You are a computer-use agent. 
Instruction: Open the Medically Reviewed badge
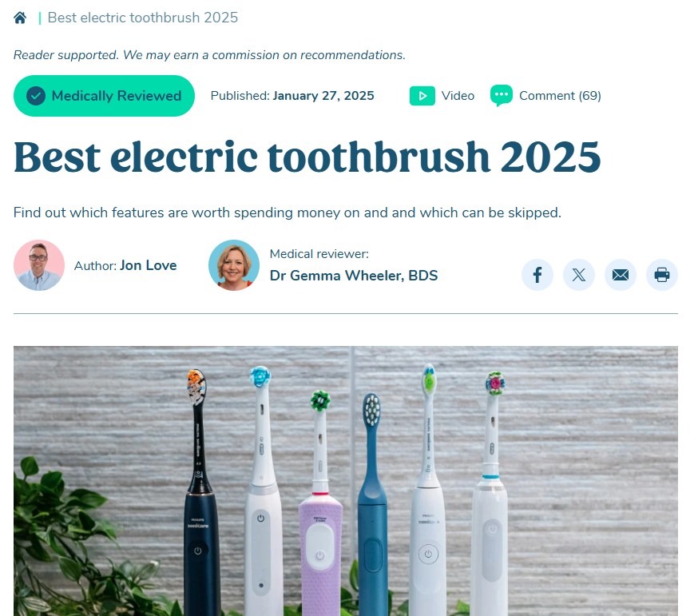104,96
